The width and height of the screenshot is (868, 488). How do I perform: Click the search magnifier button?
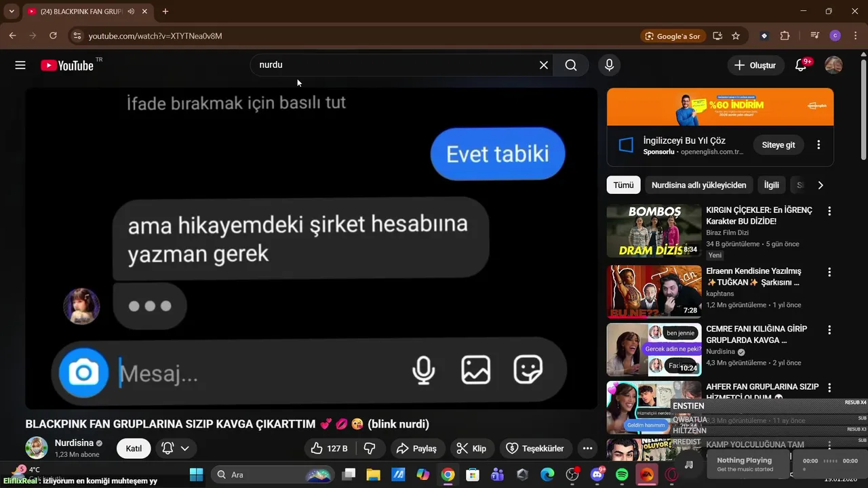[571, 65]
